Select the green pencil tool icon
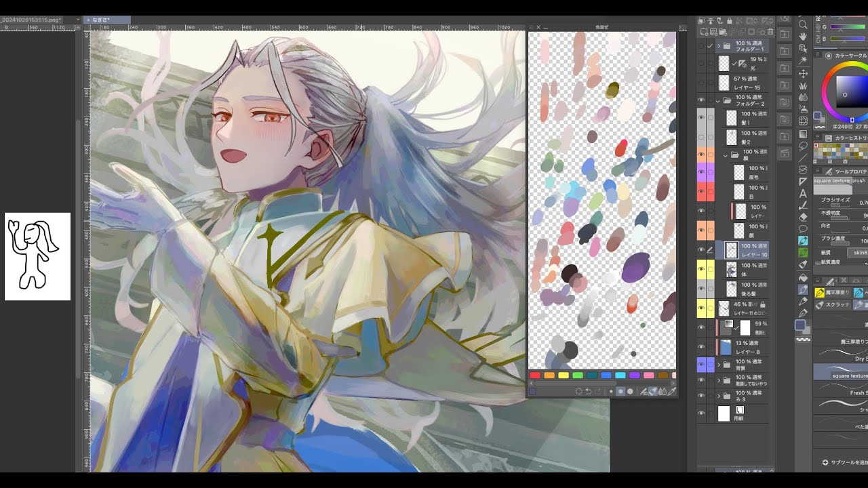 (803, 253)
